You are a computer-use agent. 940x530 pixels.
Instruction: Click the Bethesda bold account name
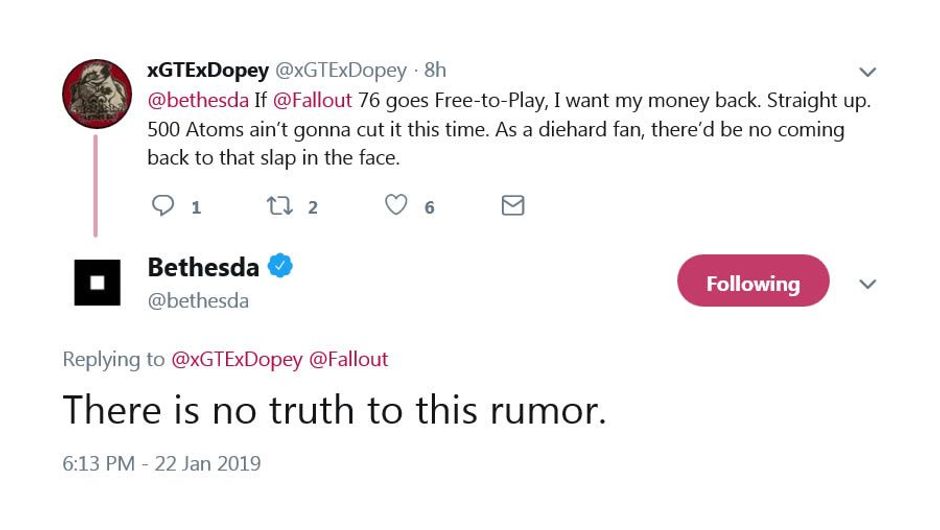click(203, 267)
